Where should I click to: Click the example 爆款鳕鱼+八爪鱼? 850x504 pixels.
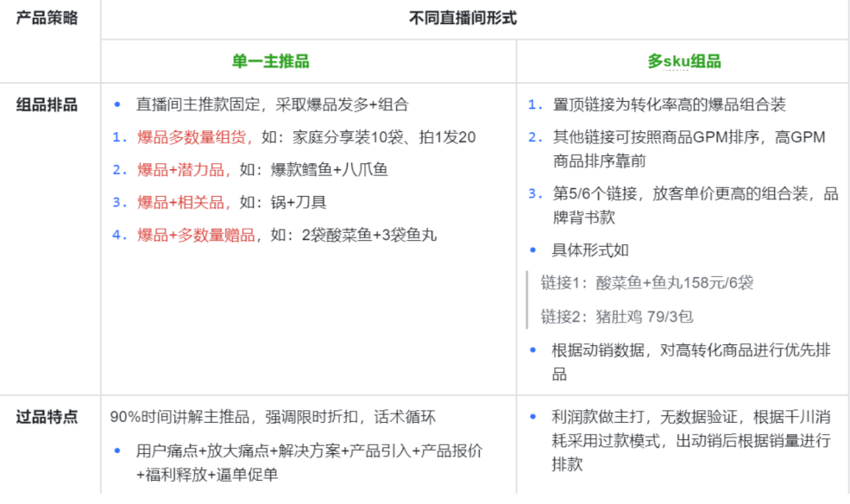329,170
